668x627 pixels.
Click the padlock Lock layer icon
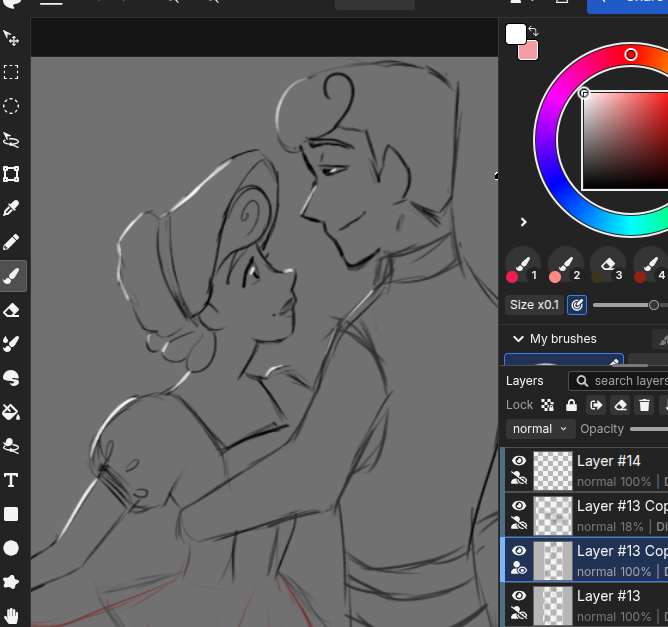(x=571, y=405)
